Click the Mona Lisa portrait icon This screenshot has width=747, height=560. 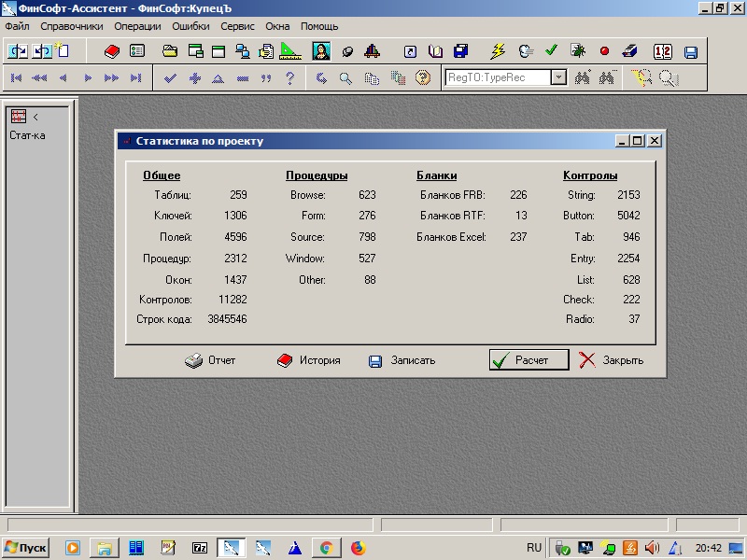click(321, 51)
